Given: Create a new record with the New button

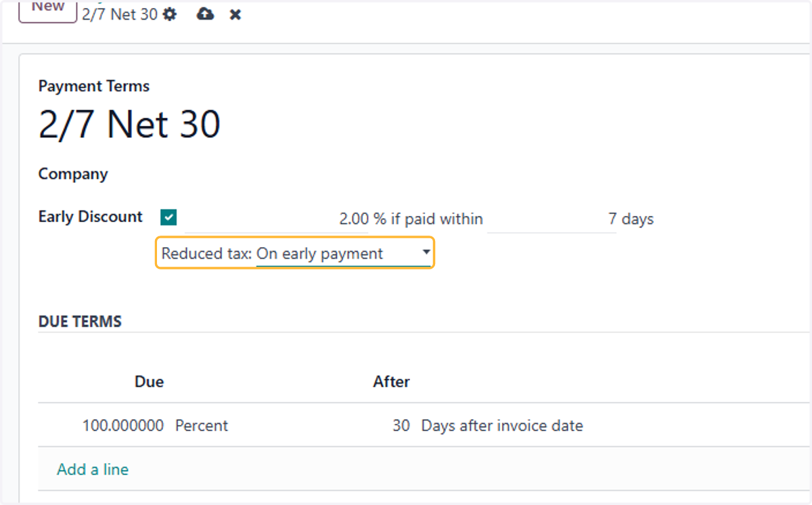Looking at the screenshot, I should click(48, 9).
